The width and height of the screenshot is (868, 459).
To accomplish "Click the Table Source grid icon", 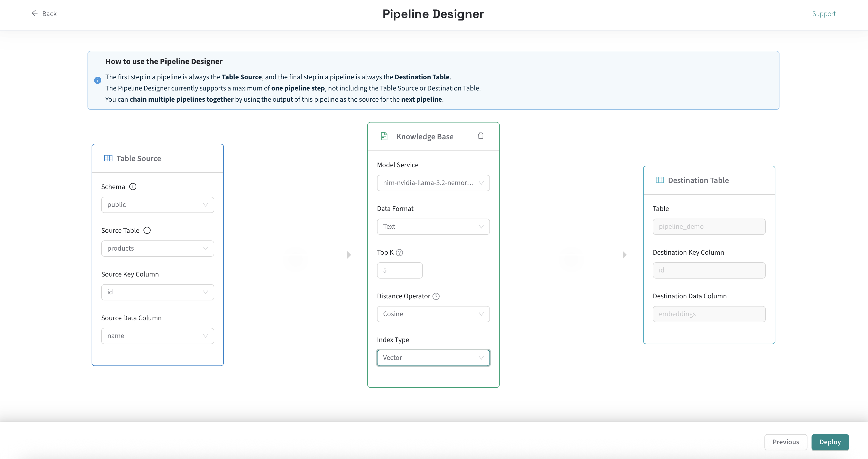I will tap(108, 158).
